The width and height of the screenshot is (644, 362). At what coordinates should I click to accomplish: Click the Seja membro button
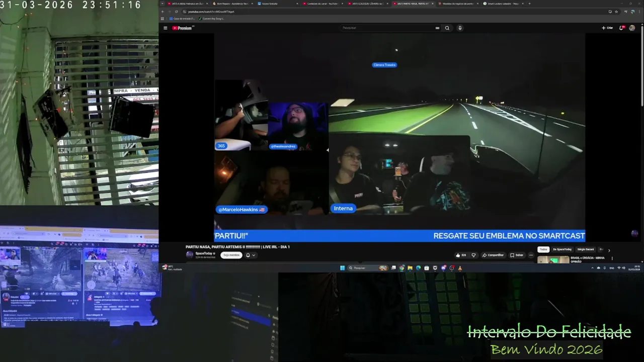(231, 255)
